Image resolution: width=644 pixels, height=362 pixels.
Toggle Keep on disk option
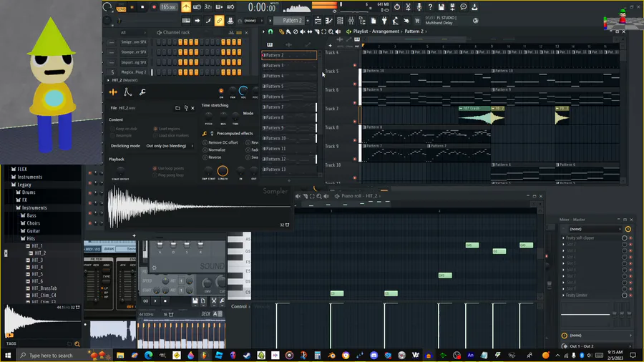tap(124, 129)
